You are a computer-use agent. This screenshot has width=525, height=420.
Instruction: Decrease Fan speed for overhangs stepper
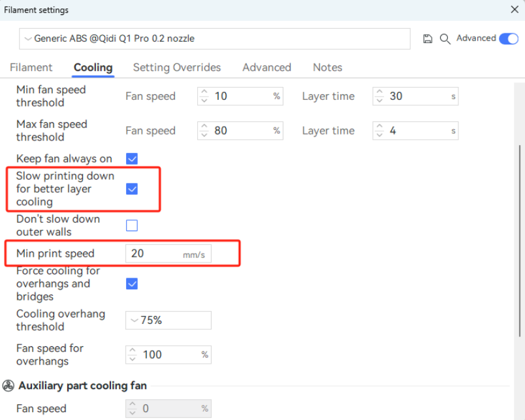tap(133, 359)
